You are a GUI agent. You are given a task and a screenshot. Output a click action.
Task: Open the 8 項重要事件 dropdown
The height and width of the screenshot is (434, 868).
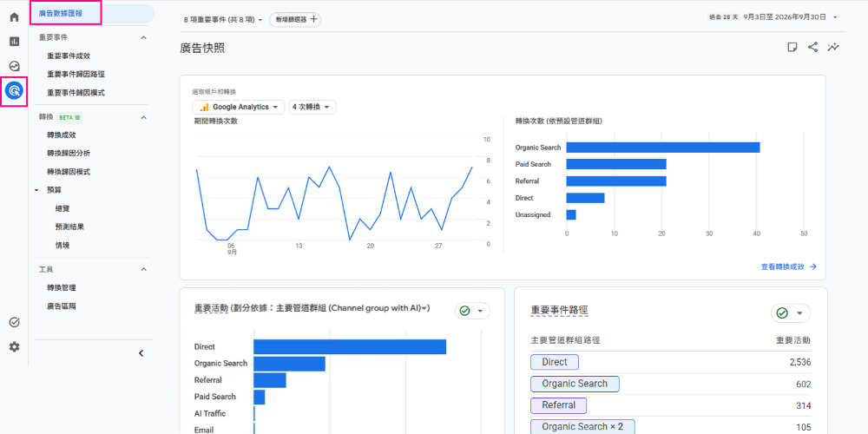click(223, 19)
